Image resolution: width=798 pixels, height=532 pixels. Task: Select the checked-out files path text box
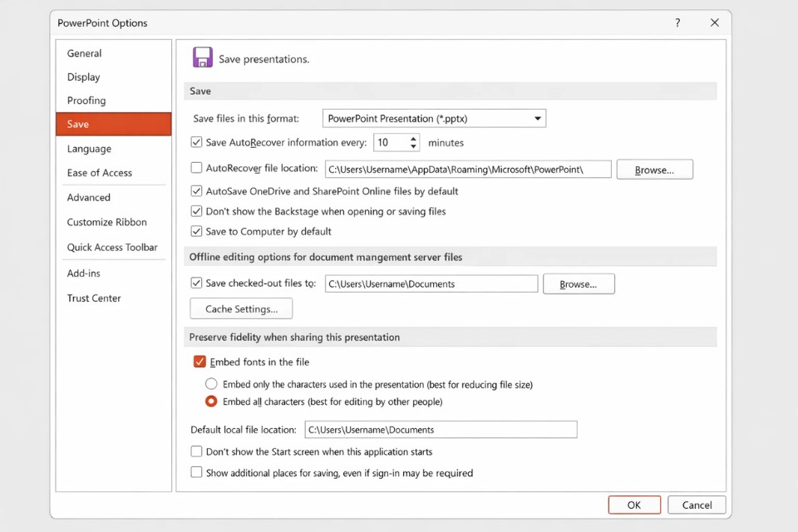point(431,283)
